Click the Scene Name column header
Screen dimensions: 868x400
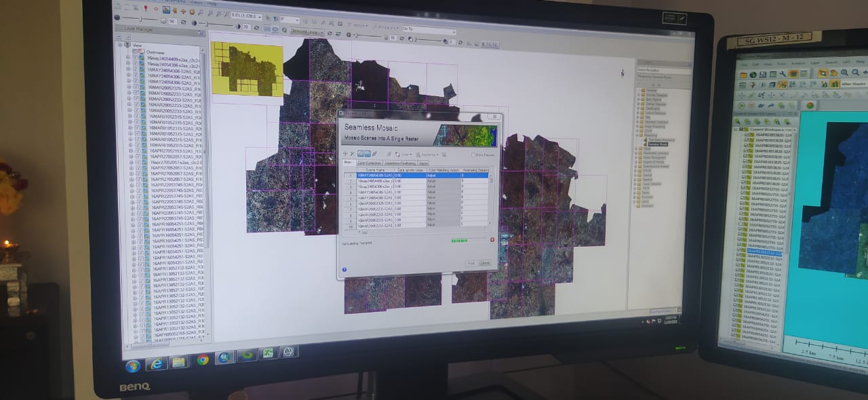376,169
